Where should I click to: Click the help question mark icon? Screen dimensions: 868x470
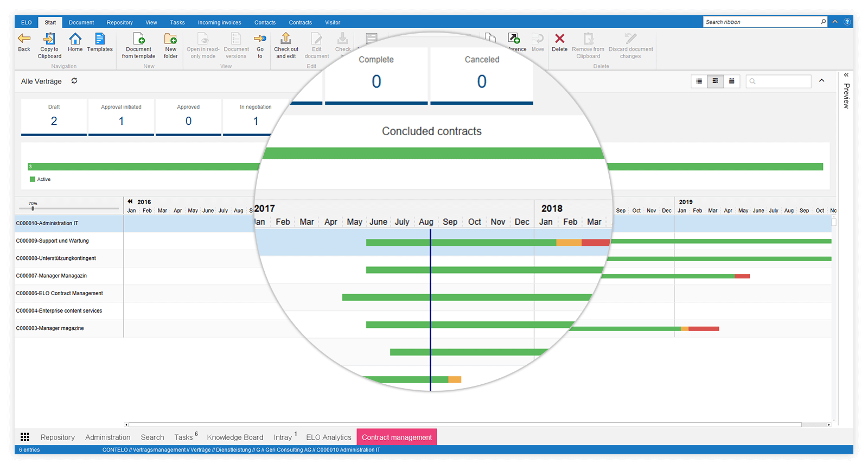pyautogui.click(x=847, y=22)
